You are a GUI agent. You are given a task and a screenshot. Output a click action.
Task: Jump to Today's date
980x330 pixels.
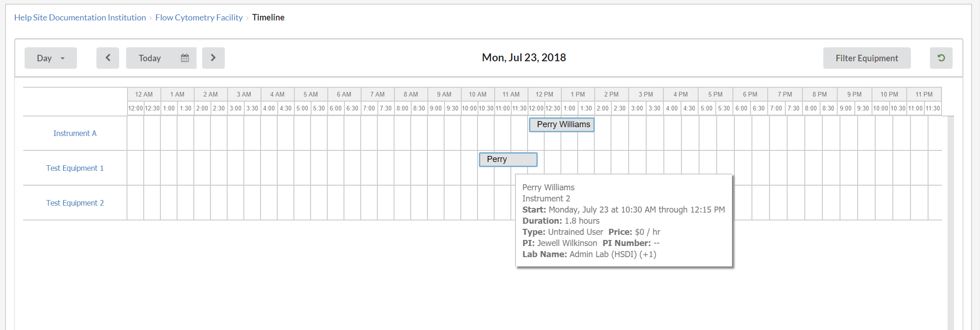pos(150,58)
